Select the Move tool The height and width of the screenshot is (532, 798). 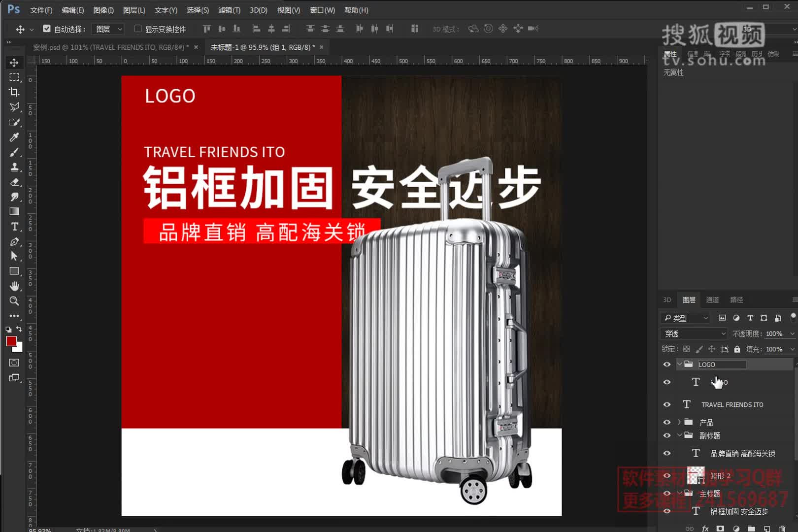click(x=14, y=63)
